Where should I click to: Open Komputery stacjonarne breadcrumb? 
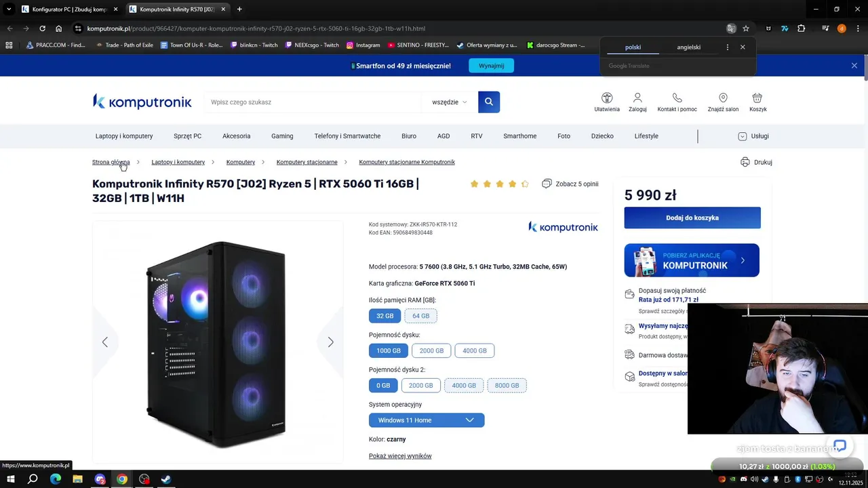(x=307, y=162)
